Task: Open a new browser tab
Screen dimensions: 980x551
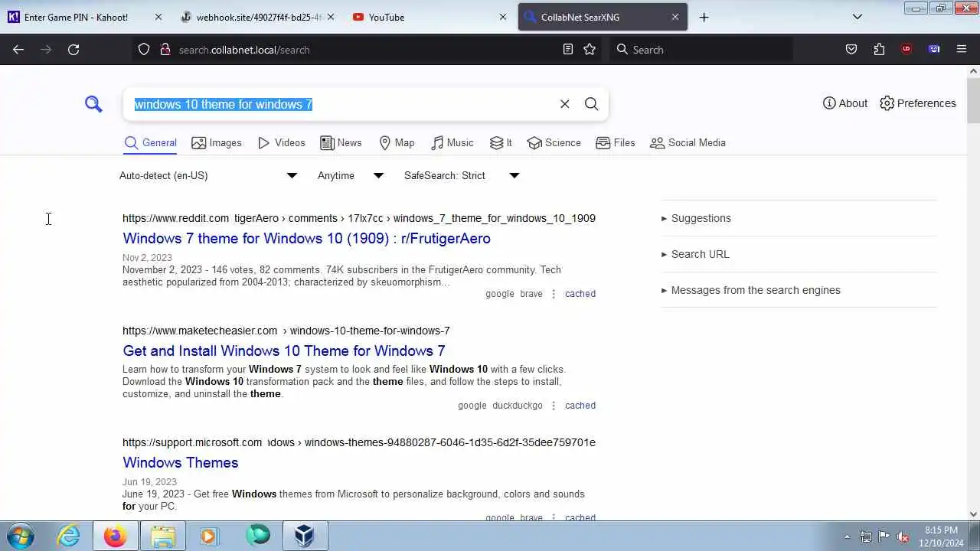Action: point(704,17)
